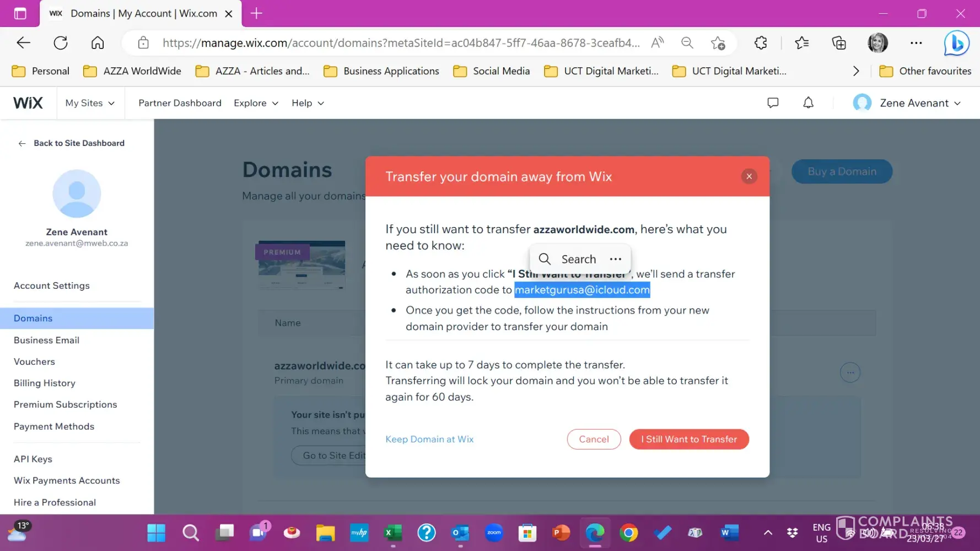
Task: Open the browser profile picture
Action: tap(877, 43)
